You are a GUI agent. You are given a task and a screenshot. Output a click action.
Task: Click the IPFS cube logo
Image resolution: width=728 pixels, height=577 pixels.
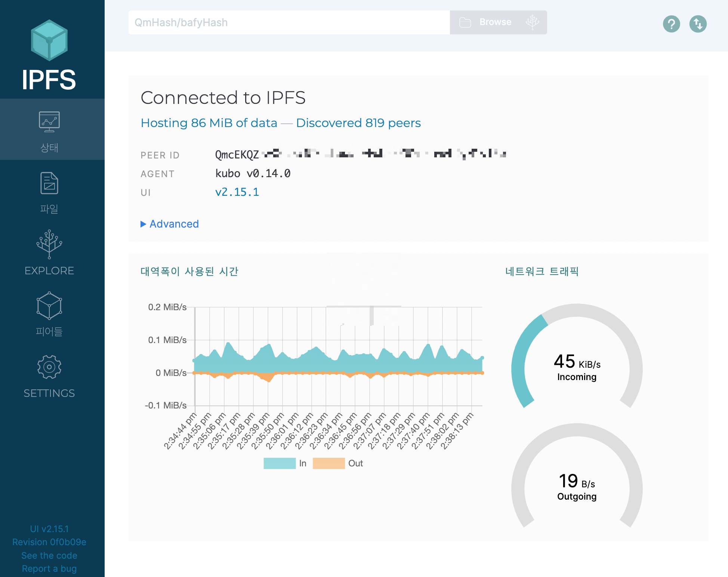[49, 40]
